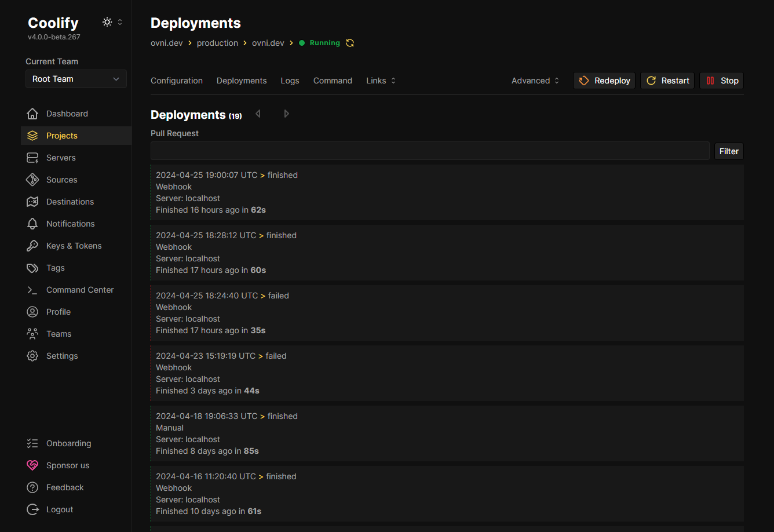Open deployment 2024-04-16 11:20:40 finished

tap(447, 494)
